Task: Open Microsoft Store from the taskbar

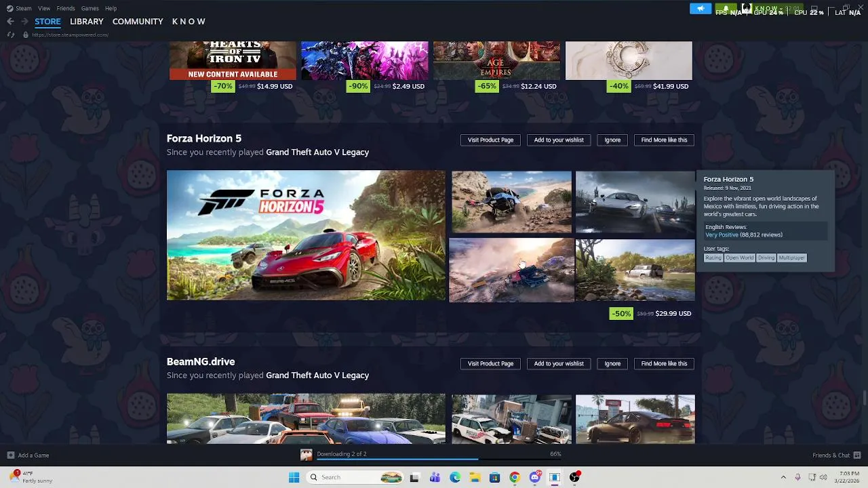Action: click(494, 477)
